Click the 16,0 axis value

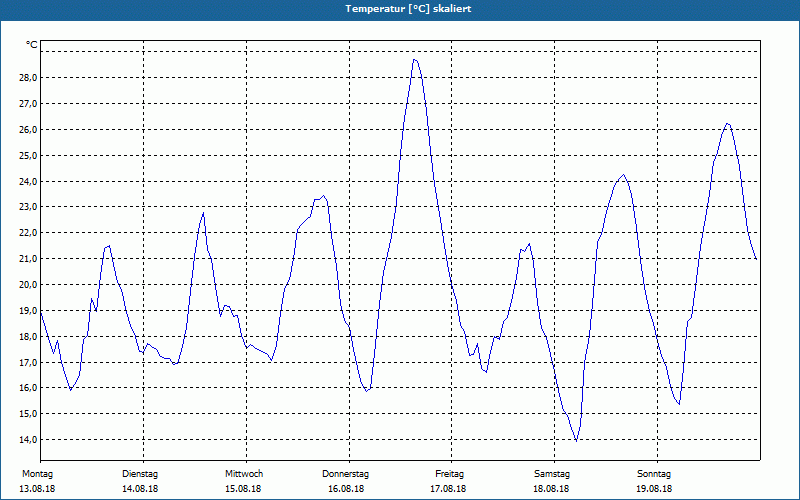[x=27, y=388]
